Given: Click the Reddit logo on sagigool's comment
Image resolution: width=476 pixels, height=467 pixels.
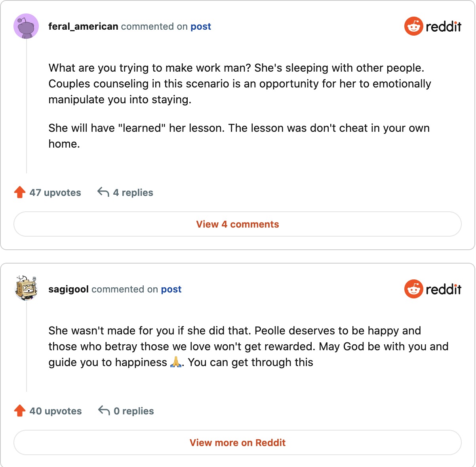Looking at the screenshot, I should click(x=432, y=289).
